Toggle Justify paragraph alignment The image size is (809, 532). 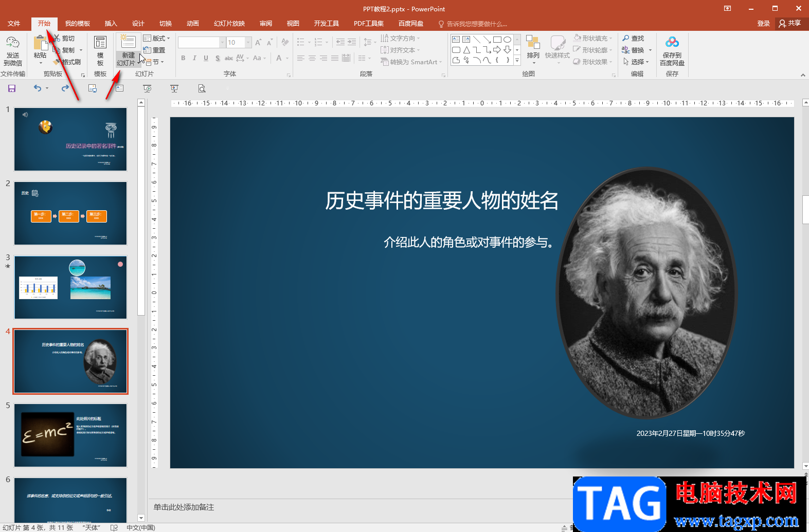tap(335, 58)
